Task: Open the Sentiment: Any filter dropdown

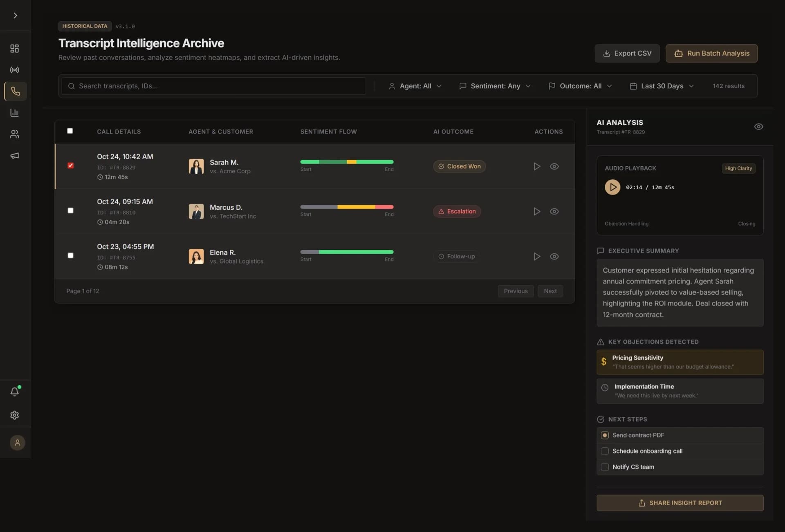Action: point(495,86)
